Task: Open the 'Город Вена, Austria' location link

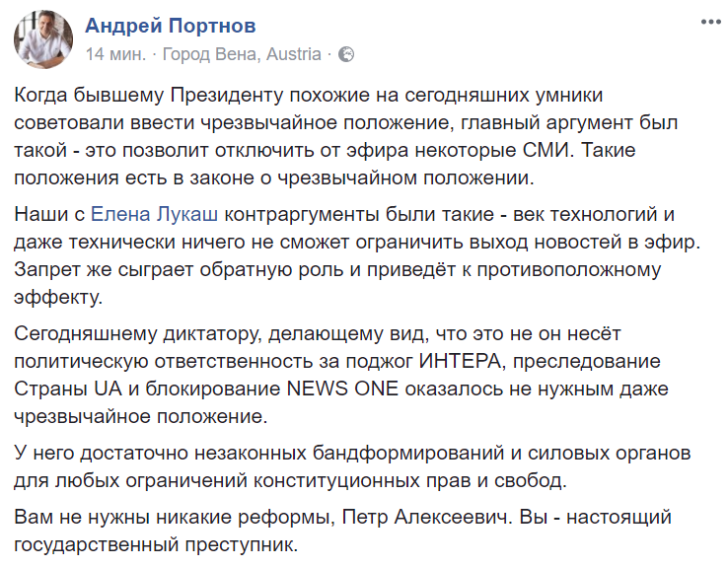Action: tap(241, 53)
